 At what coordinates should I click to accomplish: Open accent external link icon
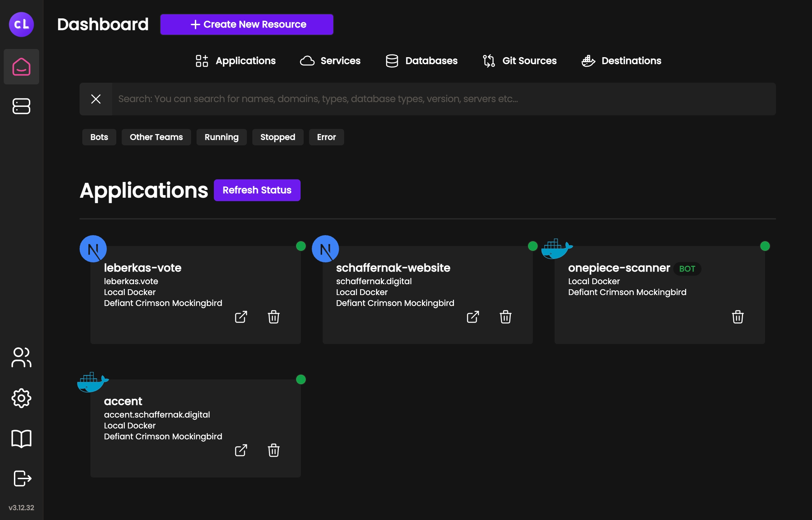tap(241, 451)
